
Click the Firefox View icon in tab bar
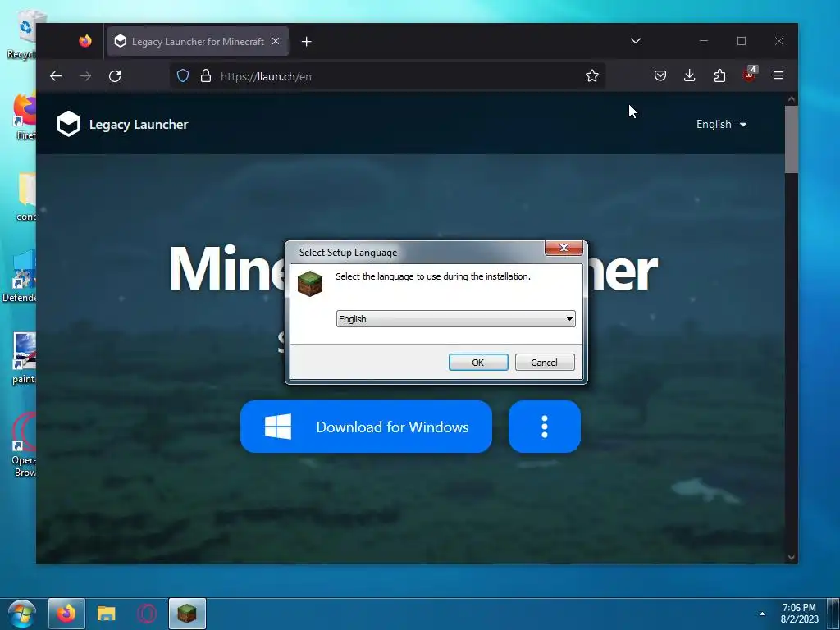[x=85, y=41]
